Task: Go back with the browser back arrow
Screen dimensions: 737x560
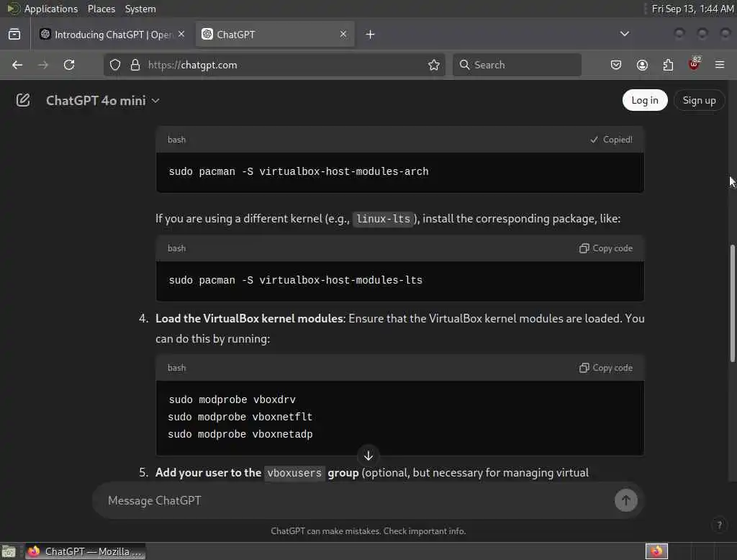Action: coord(17,65)
